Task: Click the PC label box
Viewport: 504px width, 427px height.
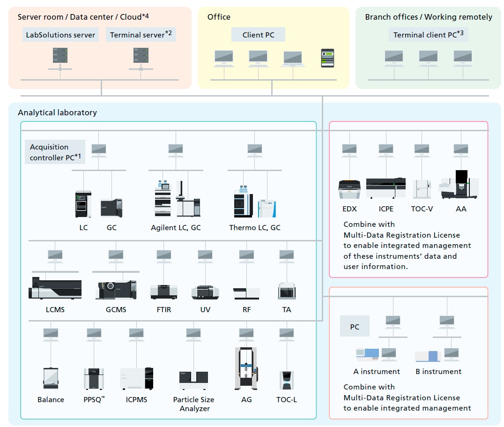Action: pos(355,326)
